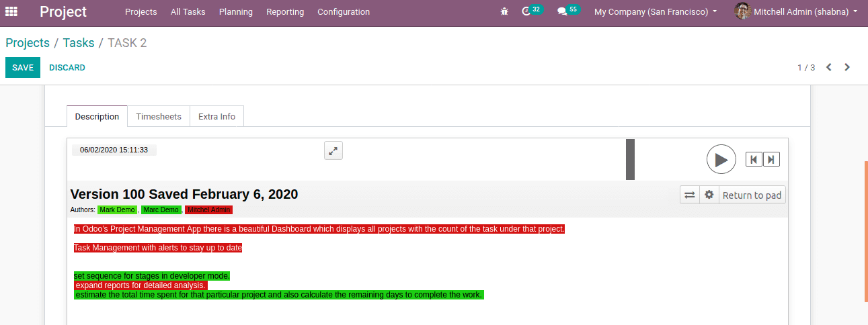
Task: Open the apps grid menu icon
Action: coord(11,11)
